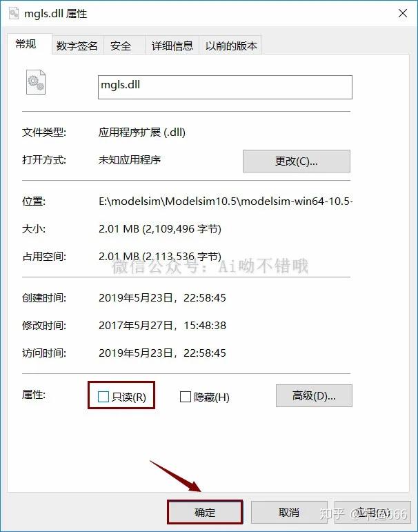Click the E:\modelsim location path text
Viewport: 418px width, 532px height.
[x=226, y=201]
